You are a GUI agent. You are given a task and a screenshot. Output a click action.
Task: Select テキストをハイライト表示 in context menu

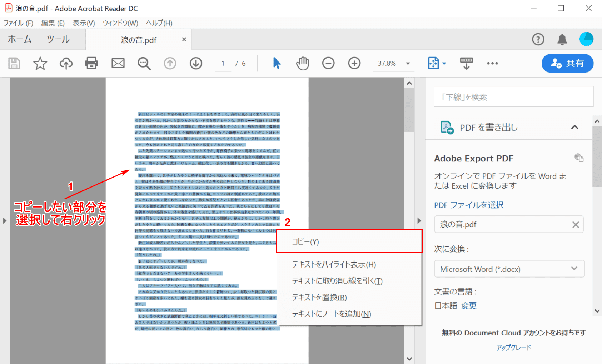point(334,264)
